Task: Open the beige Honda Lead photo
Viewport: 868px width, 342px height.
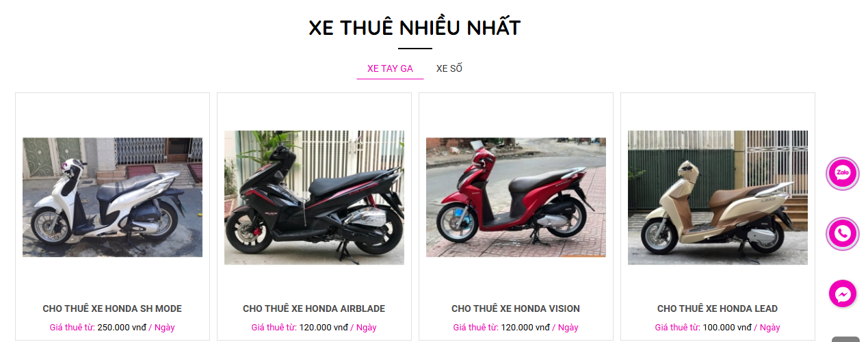Action: (718, 198)
